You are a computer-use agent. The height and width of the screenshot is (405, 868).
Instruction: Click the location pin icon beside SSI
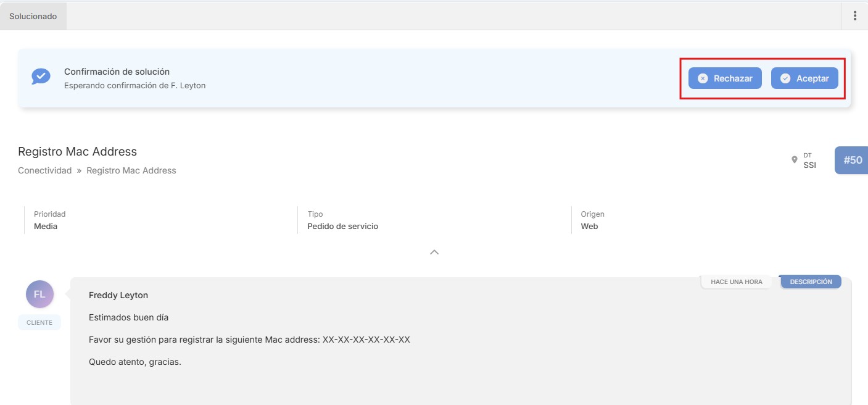point(795,160)
